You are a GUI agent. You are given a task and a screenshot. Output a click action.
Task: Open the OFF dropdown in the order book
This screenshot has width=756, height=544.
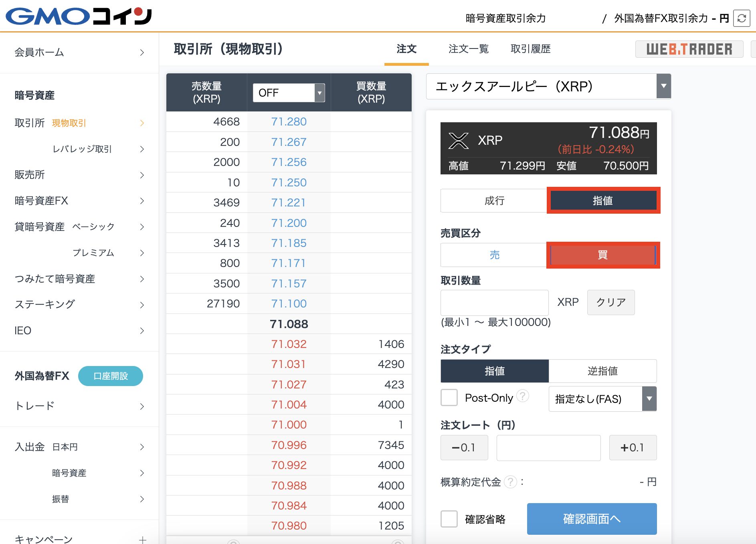[x=288, y=93]
